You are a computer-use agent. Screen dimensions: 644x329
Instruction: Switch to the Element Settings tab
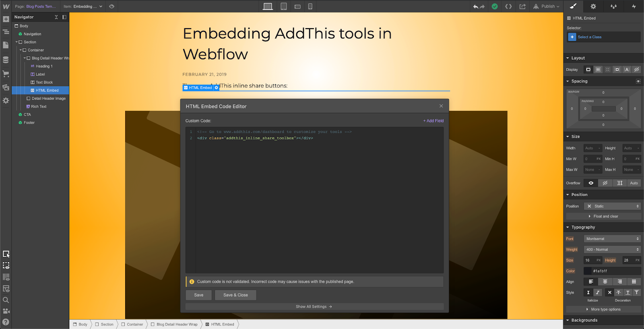click(593, 6)
